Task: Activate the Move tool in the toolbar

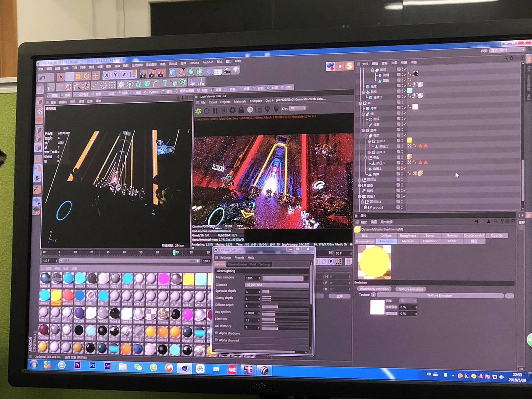Action: coord(69,76)
